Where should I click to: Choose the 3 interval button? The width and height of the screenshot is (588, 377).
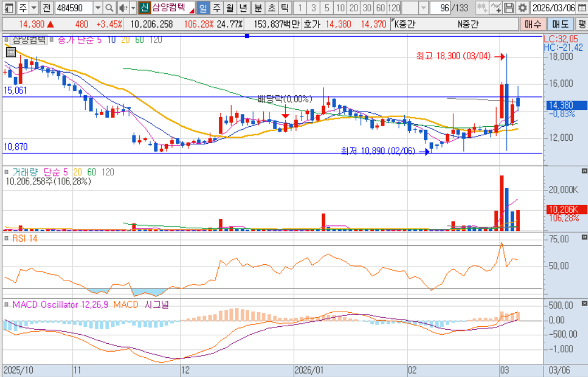pyautogui.click(x=313, y=7)
